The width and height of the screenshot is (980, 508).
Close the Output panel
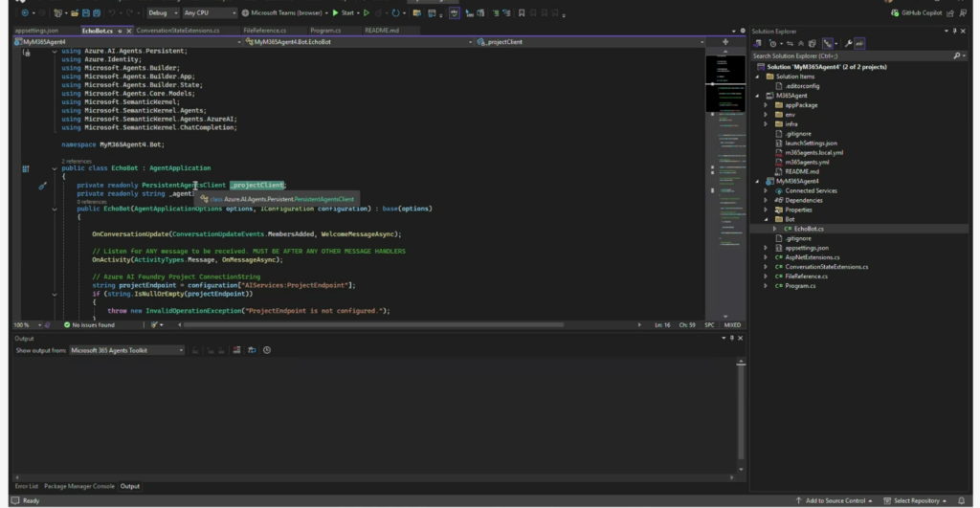click(x=741, y=338)
